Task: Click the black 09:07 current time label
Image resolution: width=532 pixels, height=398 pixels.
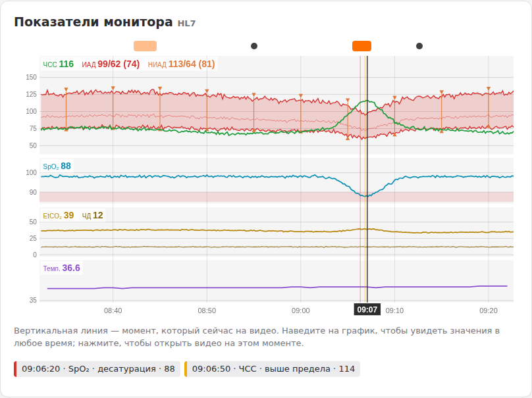Action: [x=367, y=309]
